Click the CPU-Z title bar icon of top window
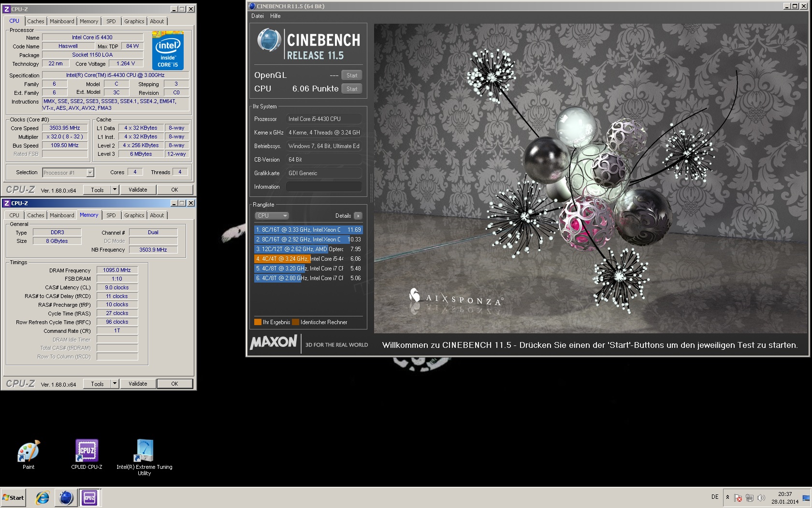 point(7,9)
